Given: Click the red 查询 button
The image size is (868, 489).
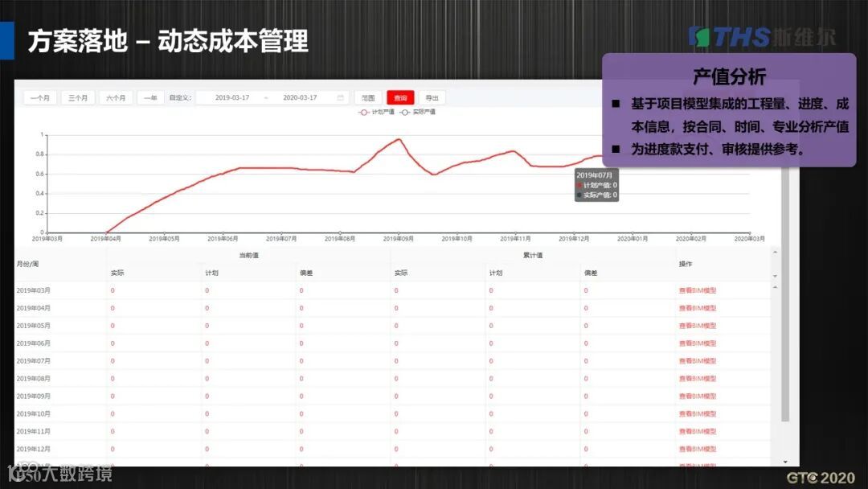Looking at the screenshot, I should [x=400, y=98].
